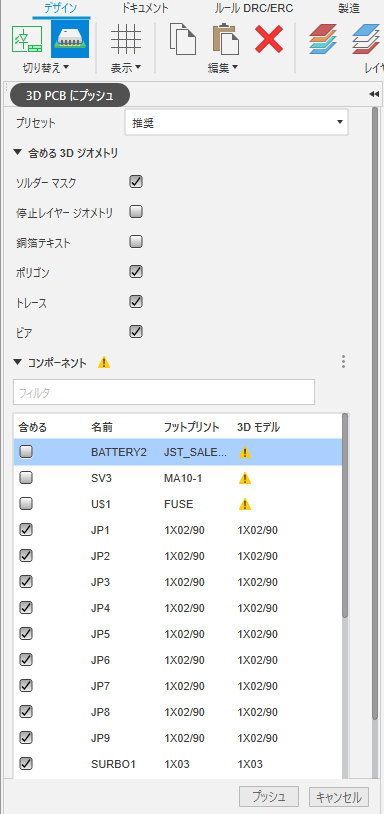This screenshot has width=384, height=814.
Task: Enable the 銅箔テキスト checkbox
Action: pos(136,241)
